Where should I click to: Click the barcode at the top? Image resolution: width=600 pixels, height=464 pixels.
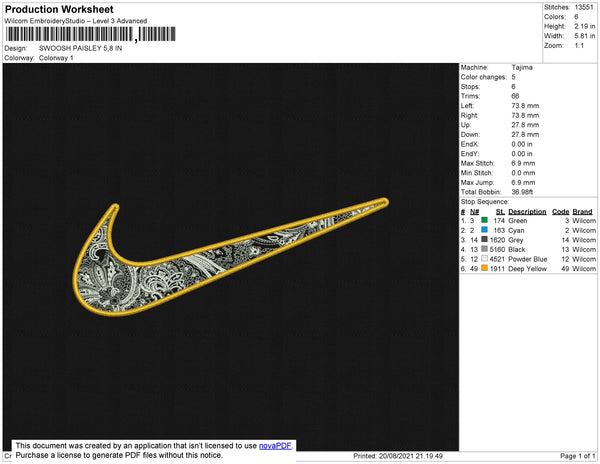tap(91, 34)
